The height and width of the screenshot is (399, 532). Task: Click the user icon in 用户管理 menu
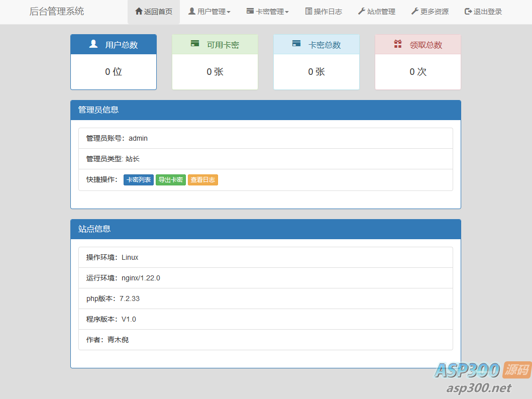192,11
